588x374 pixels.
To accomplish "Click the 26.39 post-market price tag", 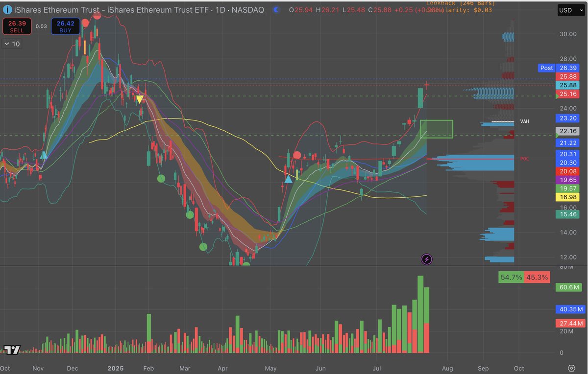I will (x=568, y=68).
